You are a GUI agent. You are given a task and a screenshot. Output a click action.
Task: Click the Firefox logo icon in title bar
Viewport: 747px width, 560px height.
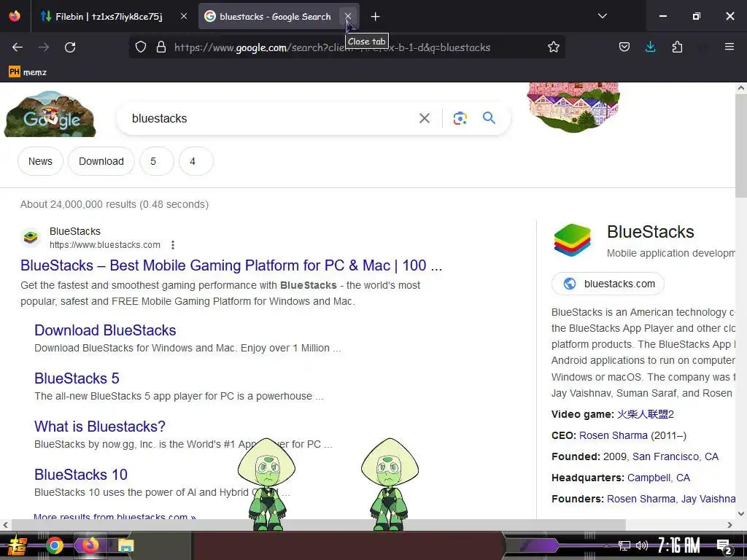(15, 16)
